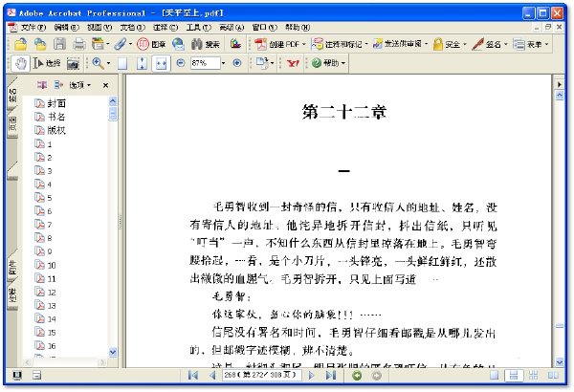Open the Organizer dropdown arrow
Image resolution: width=574 pixels, height=392 pixels.
[108, 44]
